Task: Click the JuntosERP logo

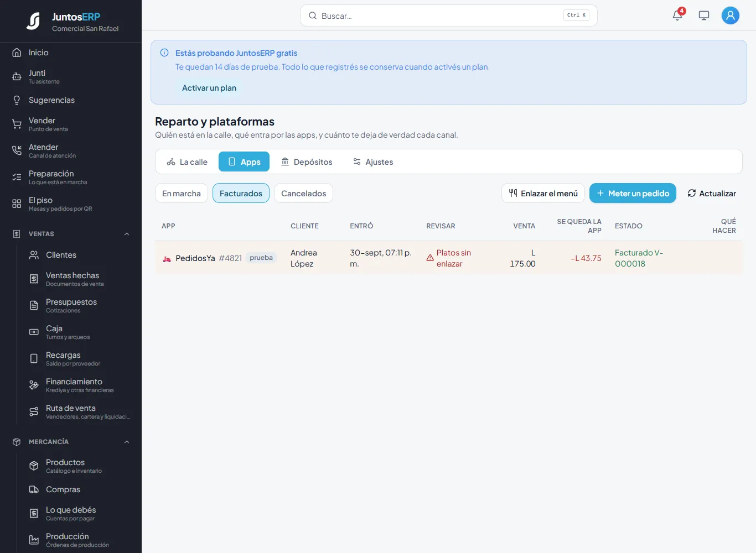Action: point(33,21)
